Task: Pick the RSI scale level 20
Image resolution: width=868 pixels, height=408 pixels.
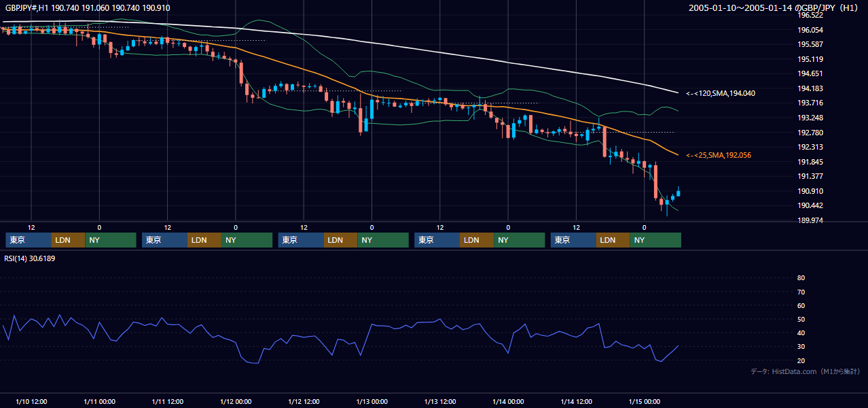Action: click(x=801, y=360)
